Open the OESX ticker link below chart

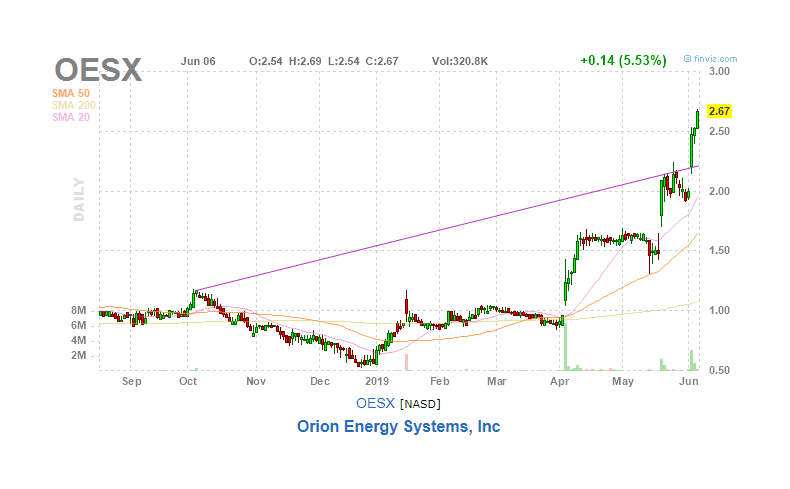click(375, 403)
